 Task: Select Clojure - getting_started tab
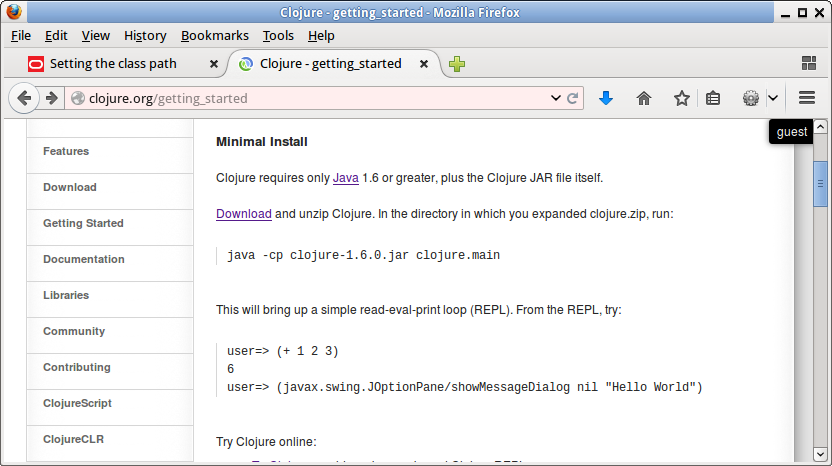[x=334, y=64]
